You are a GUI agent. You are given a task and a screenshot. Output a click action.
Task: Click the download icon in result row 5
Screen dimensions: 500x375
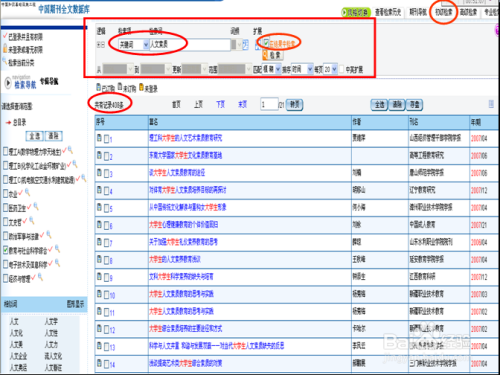pos(99,207)
